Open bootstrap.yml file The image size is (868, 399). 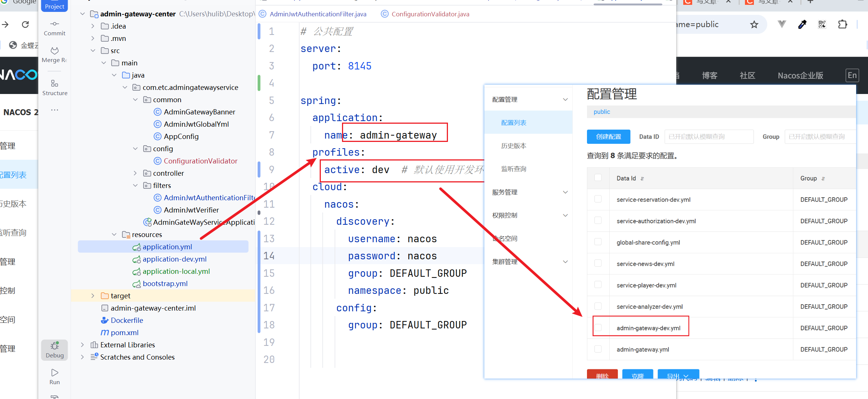(165, 283)
